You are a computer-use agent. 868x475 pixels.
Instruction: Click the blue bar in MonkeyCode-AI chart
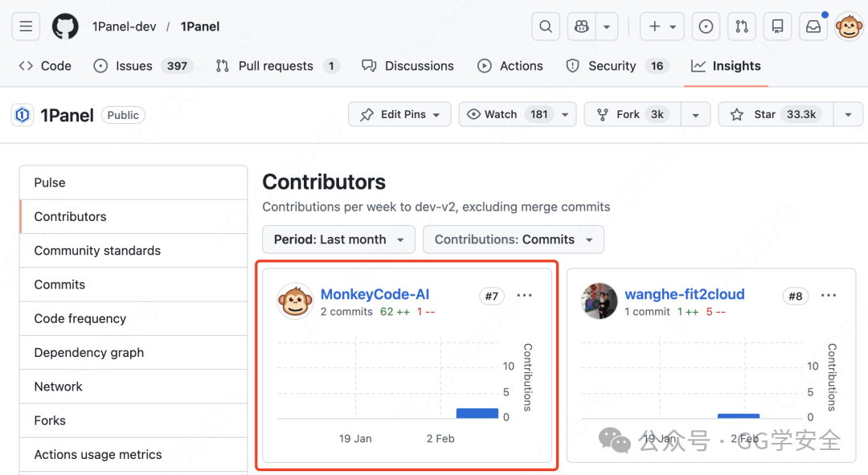tap(477, 413)
